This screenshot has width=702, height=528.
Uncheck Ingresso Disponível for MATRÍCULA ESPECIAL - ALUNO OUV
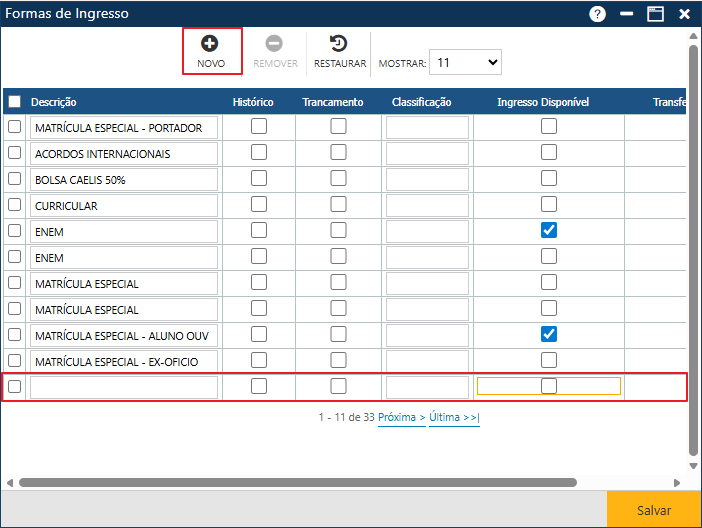coord(549,334)
